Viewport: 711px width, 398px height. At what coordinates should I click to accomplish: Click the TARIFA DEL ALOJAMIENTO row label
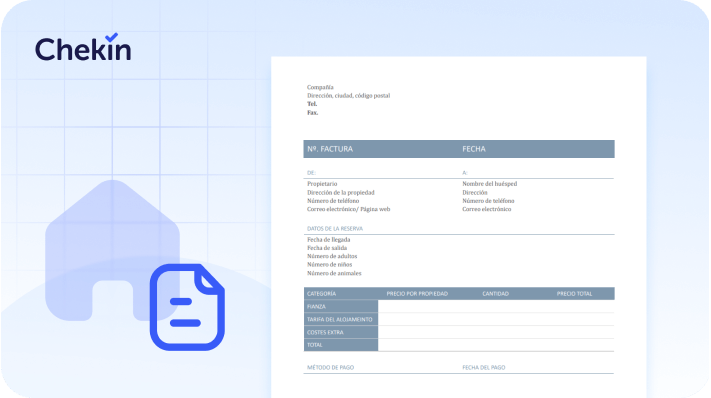(341, 319)
